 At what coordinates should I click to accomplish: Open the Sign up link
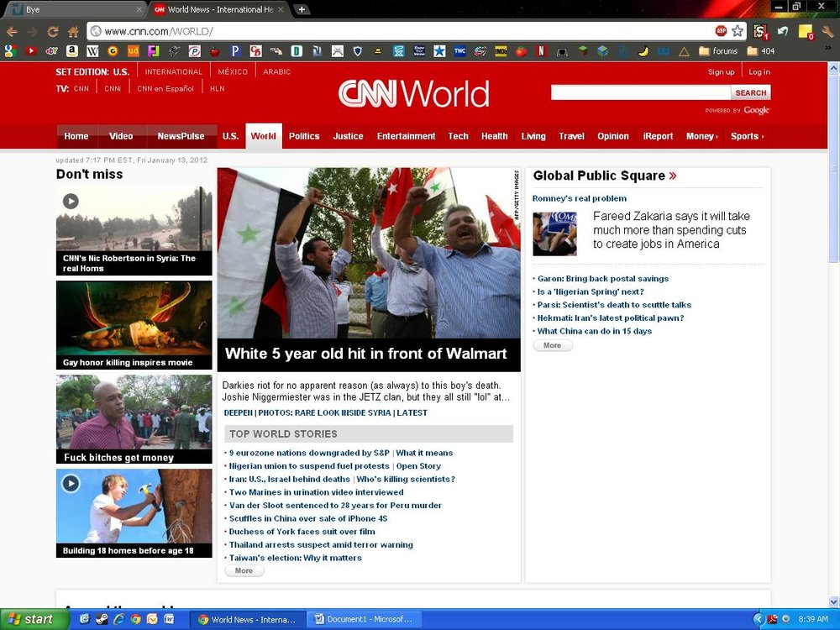[721, 71]
